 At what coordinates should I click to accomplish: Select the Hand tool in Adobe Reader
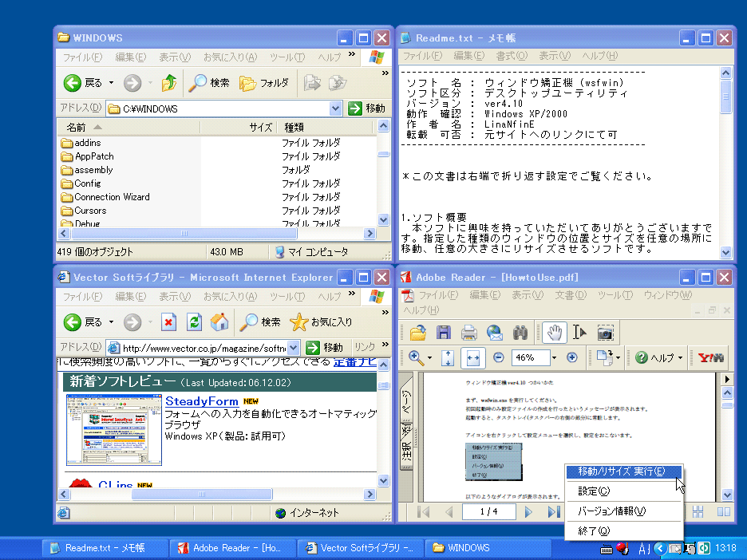[x=554, y=333]
